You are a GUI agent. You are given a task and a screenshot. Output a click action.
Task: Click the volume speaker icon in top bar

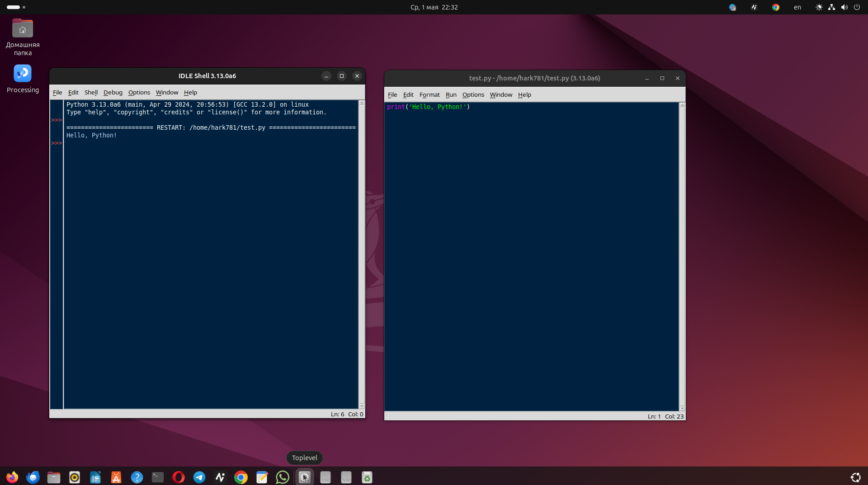[844, 7]
